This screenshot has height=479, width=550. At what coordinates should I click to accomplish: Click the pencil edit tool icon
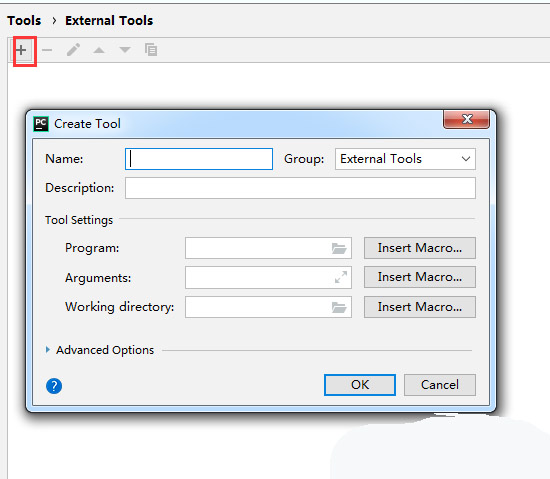click(x=73, y=50)
